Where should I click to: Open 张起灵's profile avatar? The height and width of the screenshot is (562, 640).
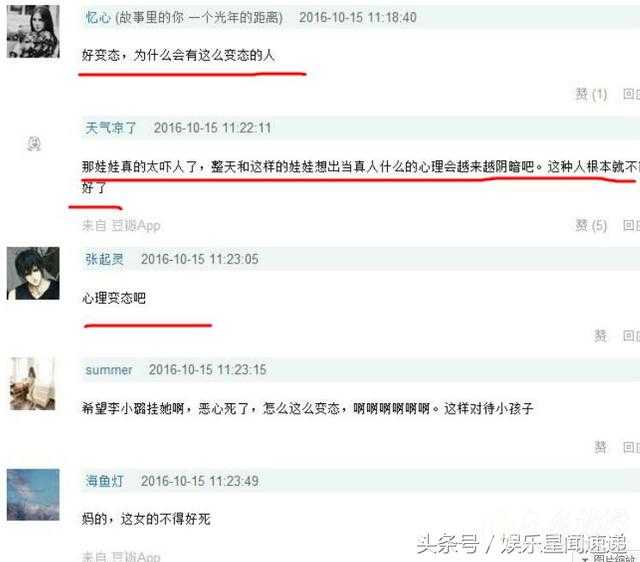pos(33,273)
